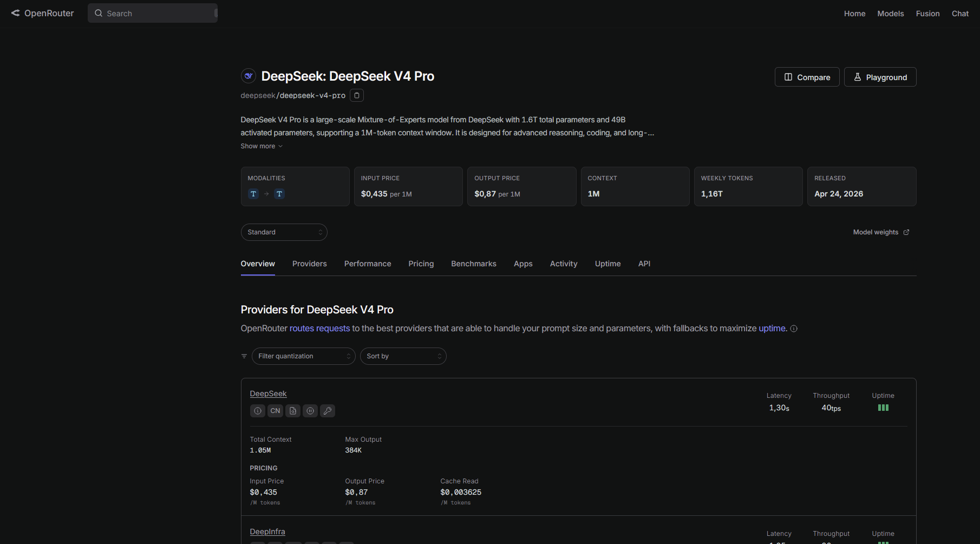
Task: Click DeepSeek latency value 1,30s
Action: click(779, 408)
